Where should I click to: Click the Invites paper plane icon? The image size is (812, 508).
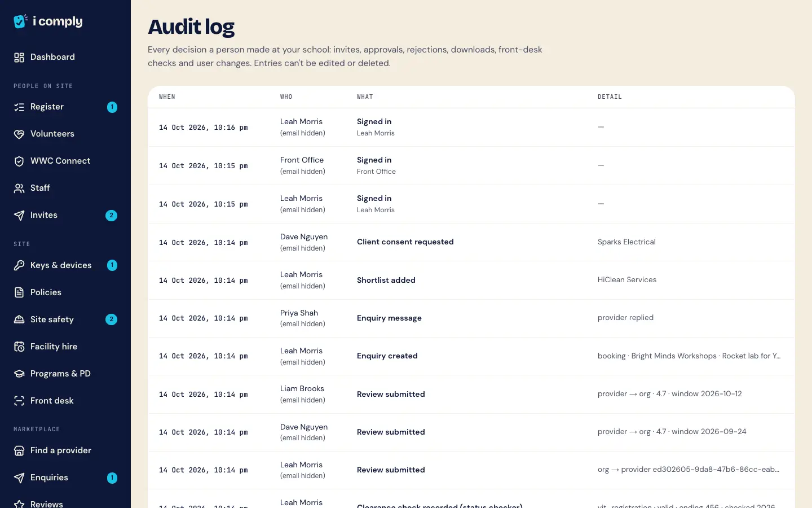pos(19,215)
